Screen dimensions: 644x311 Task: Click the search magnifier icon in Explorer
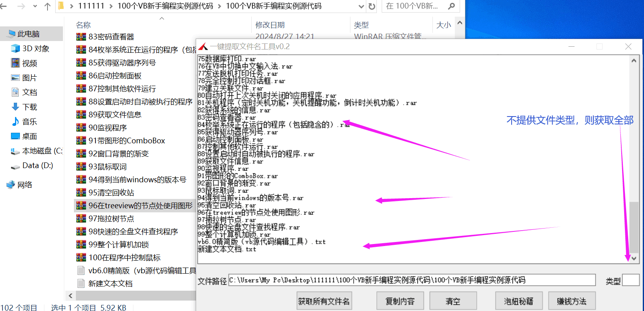pyautogui.click(x=451, y=6)
